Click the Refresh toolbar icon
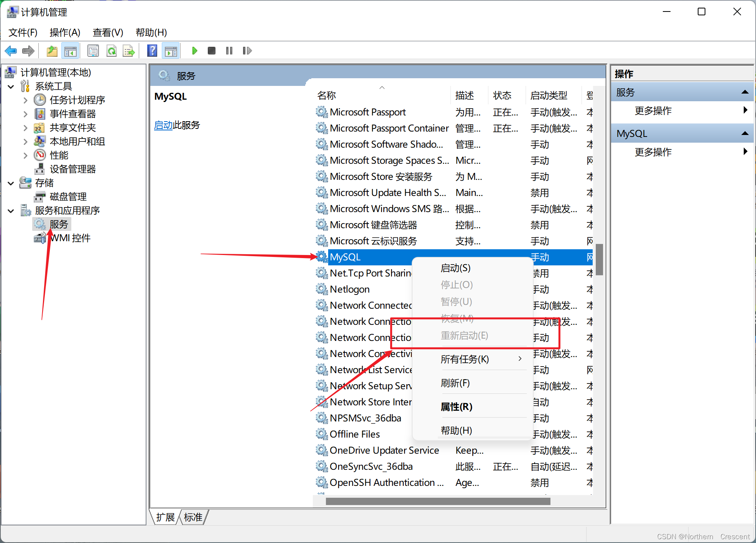Image resolution: width=756 pixels, height=543 pixels. tap(112, 51)
